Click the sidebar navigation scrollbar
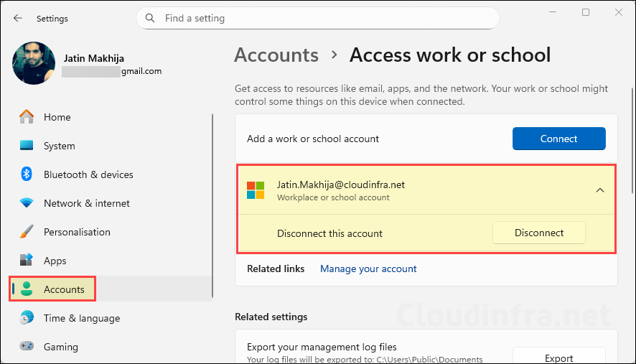 point(212,206)
